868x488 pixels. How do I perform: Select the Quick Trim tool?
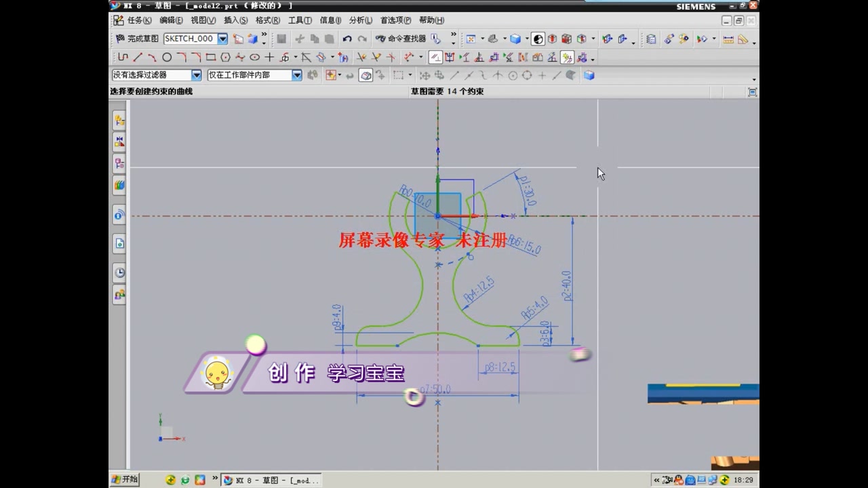361,58
